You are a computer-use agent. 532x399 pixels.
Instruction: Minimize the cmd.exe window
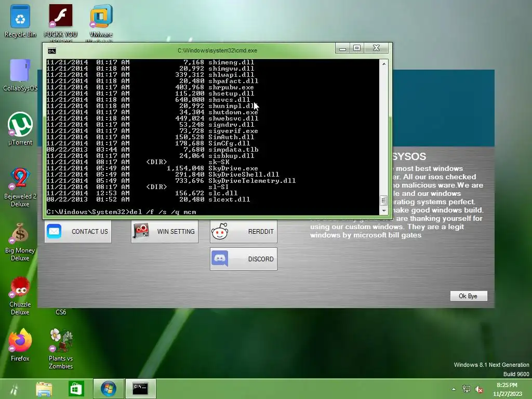343,48
